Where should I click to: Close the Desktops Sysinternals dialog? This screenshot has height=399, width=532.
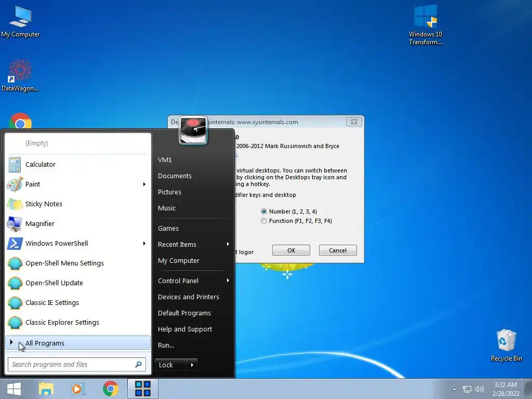click(354, 122)
